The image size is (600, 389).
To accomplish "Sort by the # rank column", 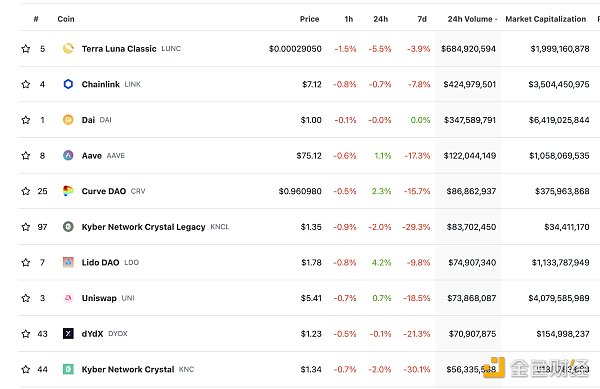I will click(36, 19).
